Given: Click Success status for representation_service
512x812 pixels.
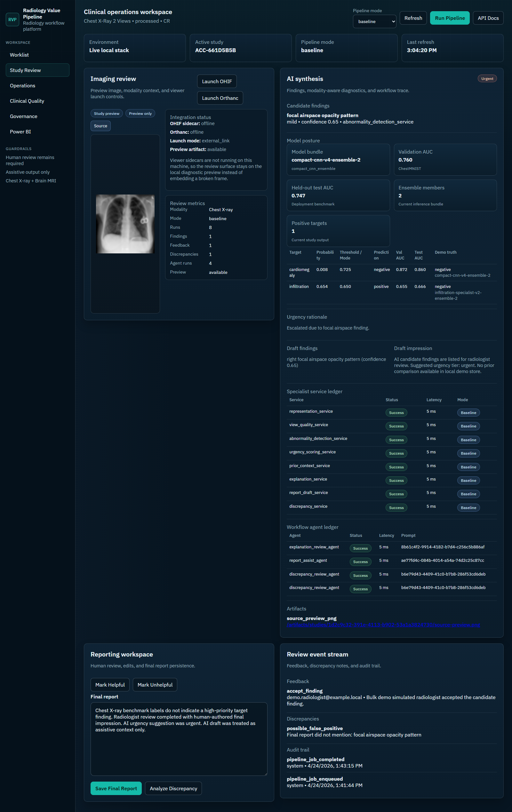Looking at the screenshot, I should (396, 413).
